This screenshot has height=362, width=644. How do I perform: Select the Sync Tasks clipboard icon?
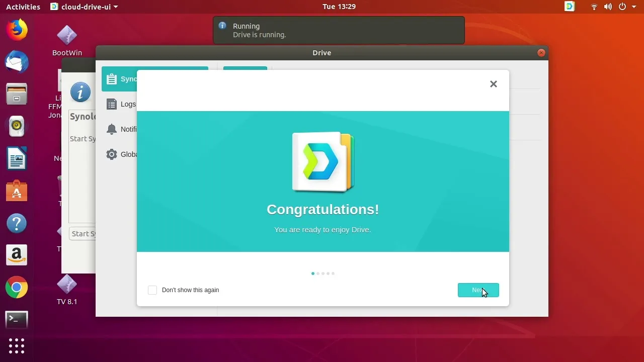pyautogui.click(x=112, y=79)
